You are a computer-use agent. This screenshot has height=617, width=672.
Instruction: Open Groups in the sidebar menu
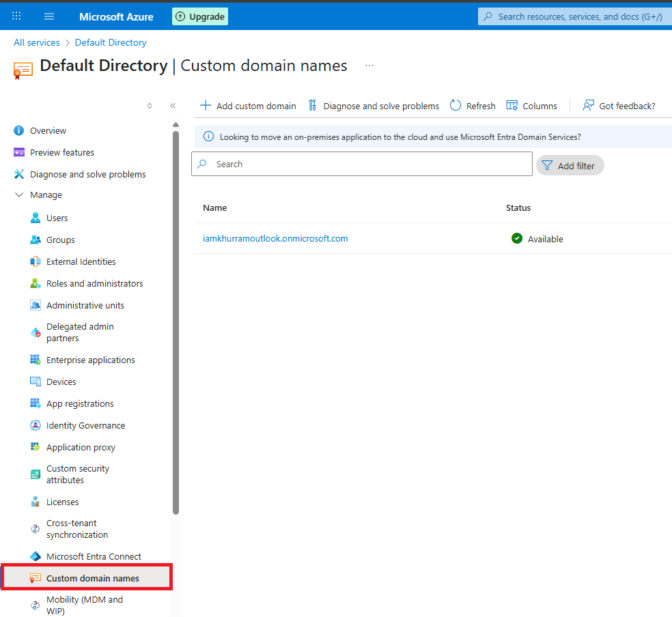tap(61, 240)
